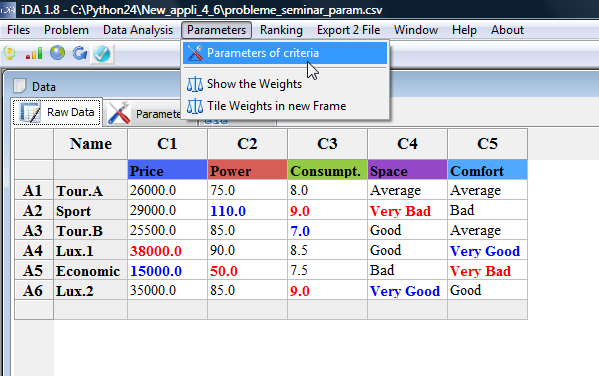Open the Window menu
The width and height of the screenshot is (599, 376).
pyautogui.click(x=416, y=30)
